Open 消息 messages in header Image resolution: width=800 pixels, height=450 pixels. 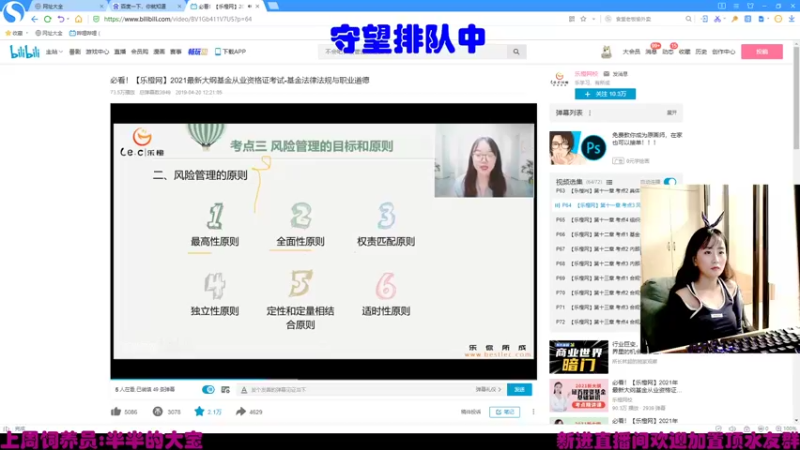651,52
